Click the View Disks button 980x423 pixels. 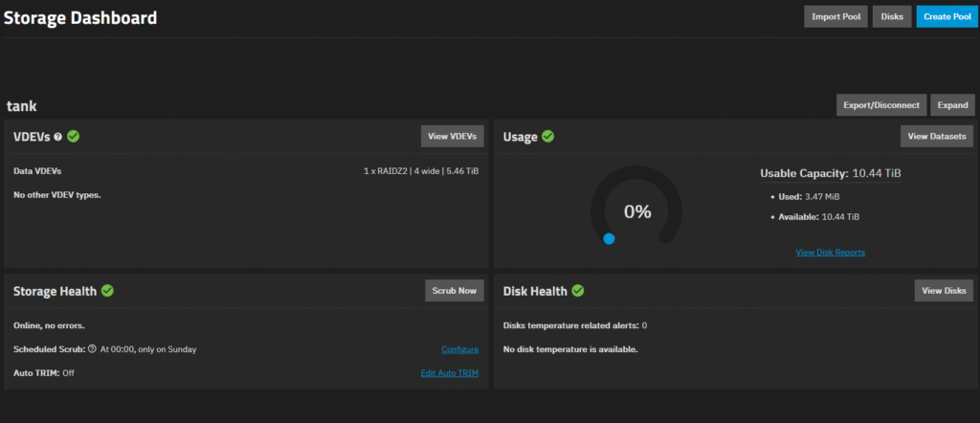tap(944, 291)
